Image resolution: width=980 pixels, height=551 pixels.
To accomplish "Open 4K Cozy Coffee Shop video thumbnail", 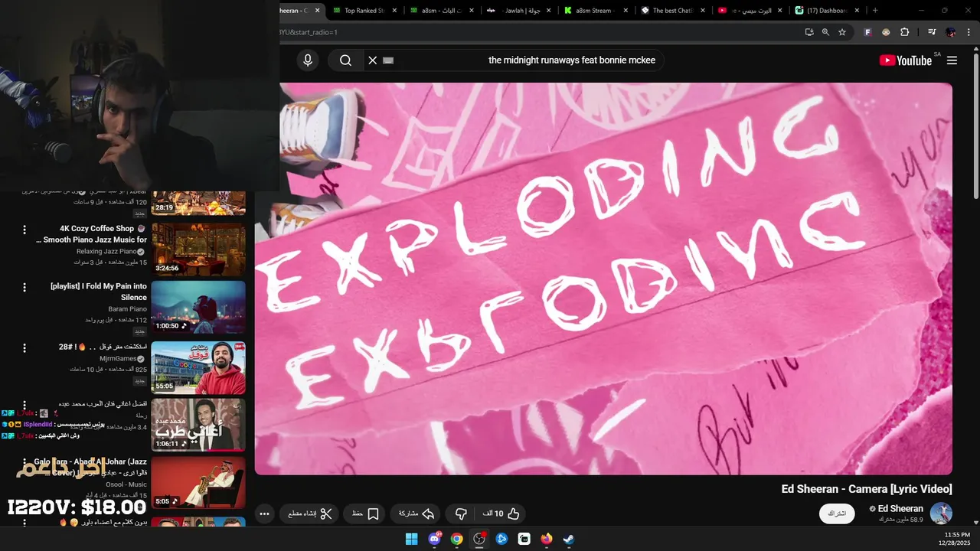I will click(x=198, y=249).
